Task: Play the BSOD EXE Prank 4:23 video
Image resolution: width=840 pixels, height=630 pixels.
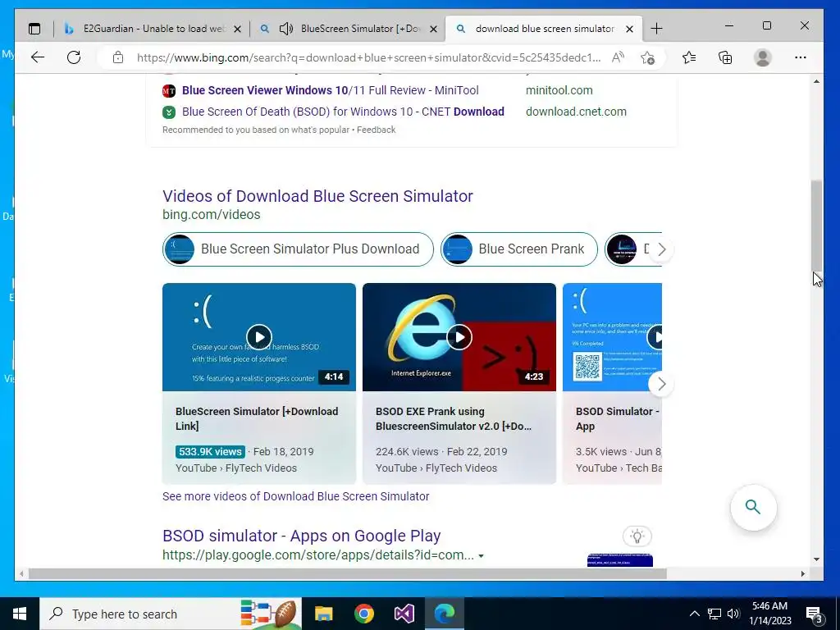Action: 459,337
